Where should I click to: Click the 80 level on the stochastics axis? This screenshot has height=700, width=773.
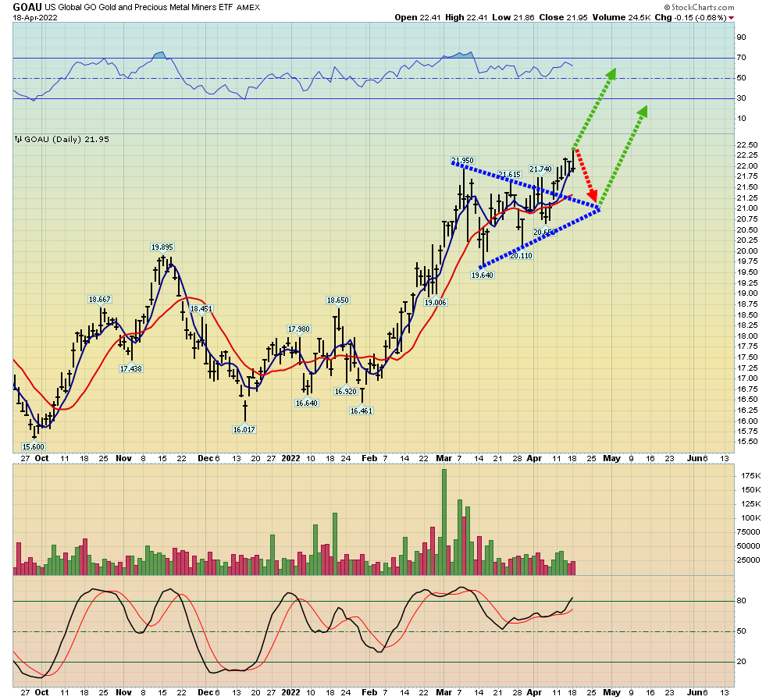click(x=742, y=601)
